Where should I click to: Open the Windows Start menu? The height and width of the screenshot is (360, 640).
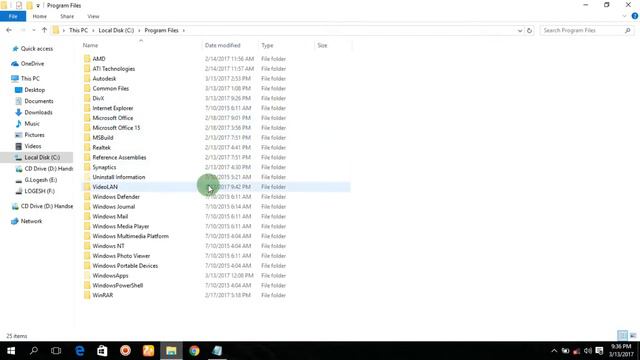pos(11,351)
